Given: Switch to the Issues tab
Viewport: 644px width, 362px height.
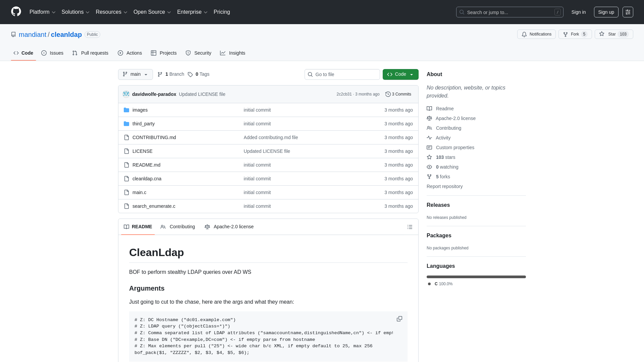Looking at the screenshot, I should [x=52, y=53].
